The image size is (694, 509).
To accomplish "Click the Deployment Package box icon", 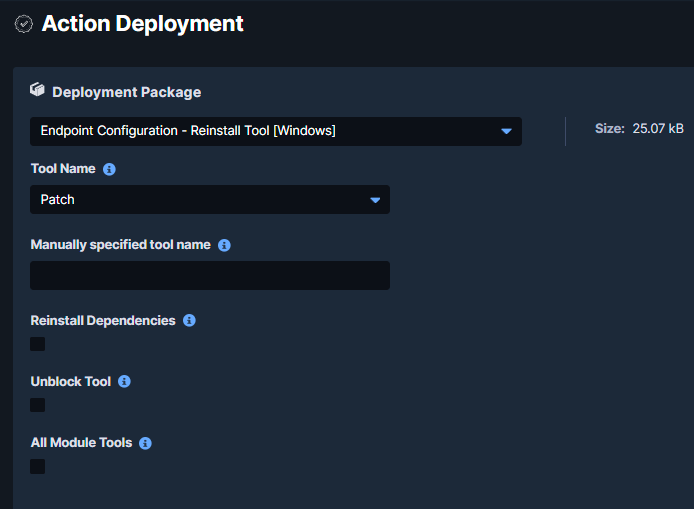I will point(38,90).
